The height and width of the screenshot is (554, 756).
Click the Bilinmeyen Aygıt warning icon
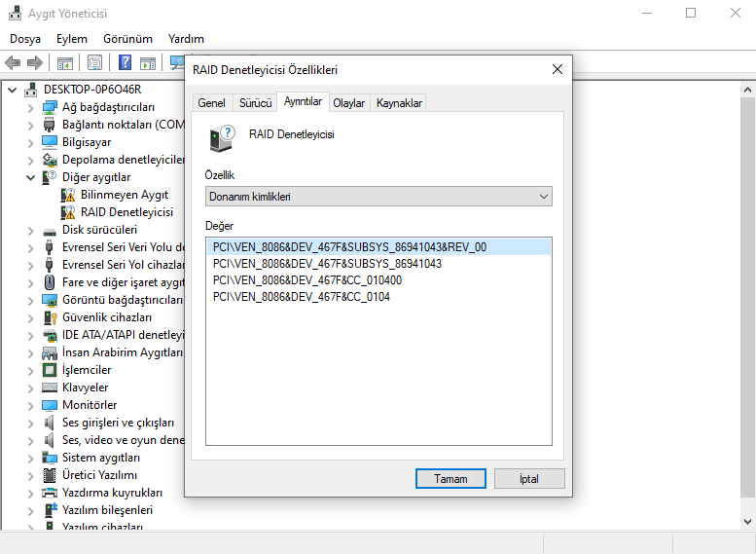[x=67, y=195]
